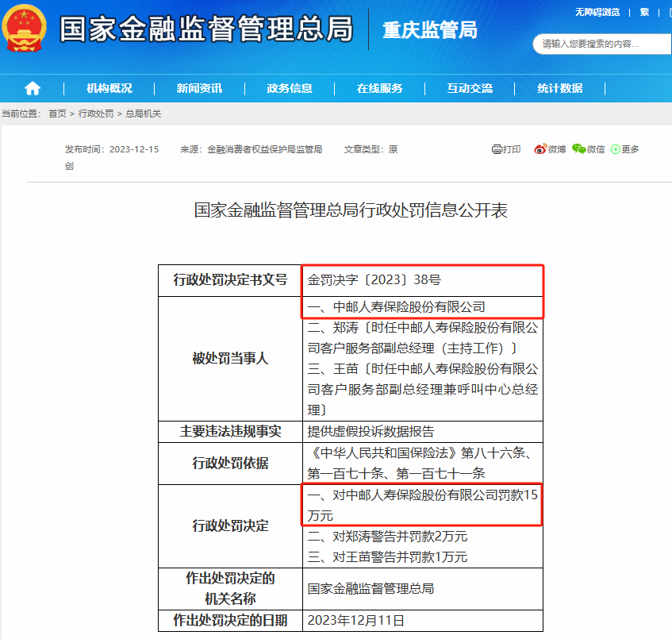Go to the home icon in navigation
672x639 pixels.
tap(33, 88)
